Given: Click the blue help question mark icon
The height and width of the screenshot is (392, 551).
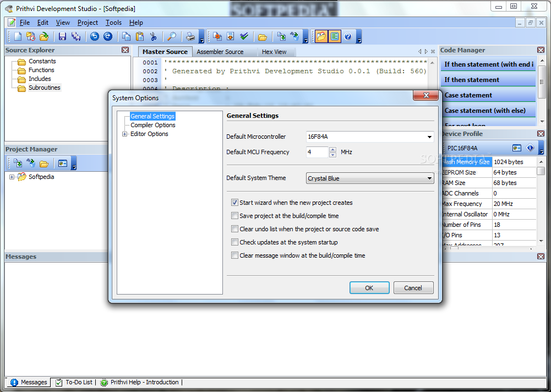Looking at the screenshot, I should coord(348,36).
